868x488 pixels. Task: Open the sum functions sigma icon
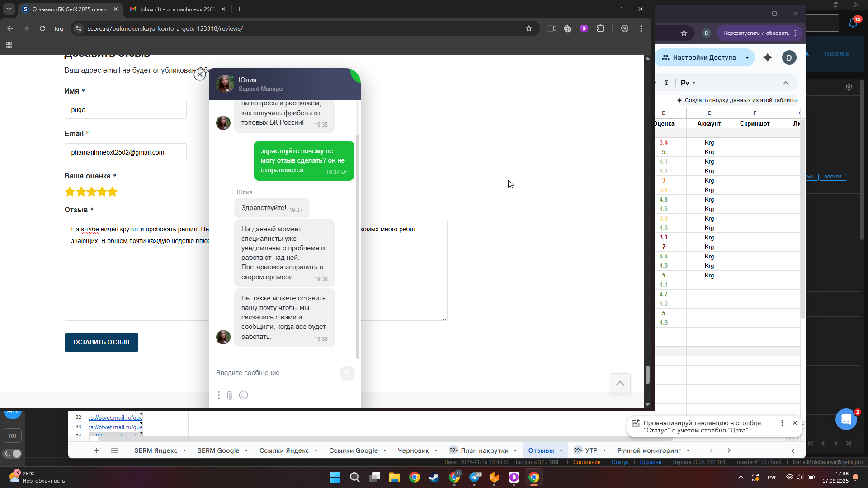(x=666, y=83)
